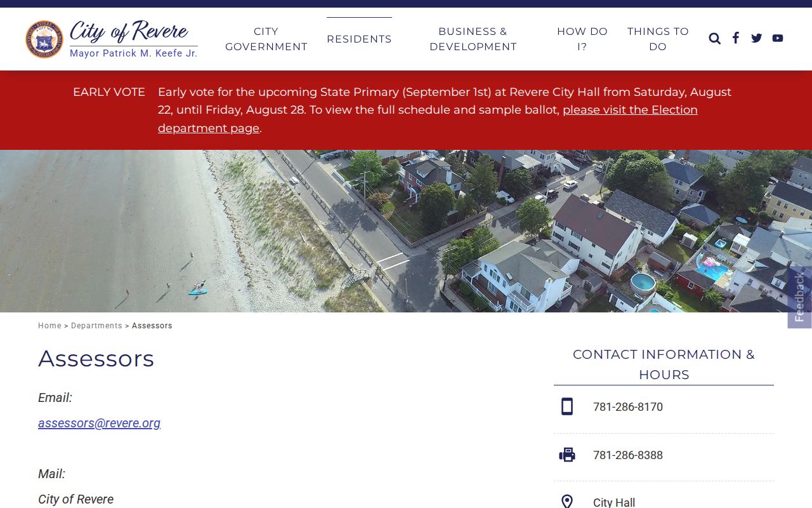Go to Departments in the breadcrumb

[96, 326]
